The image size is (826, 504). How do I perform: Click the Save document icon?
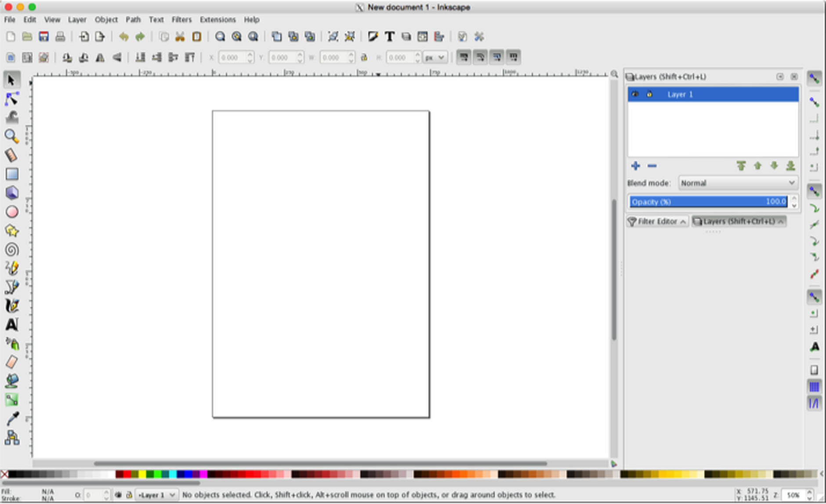tap(43, 36)
